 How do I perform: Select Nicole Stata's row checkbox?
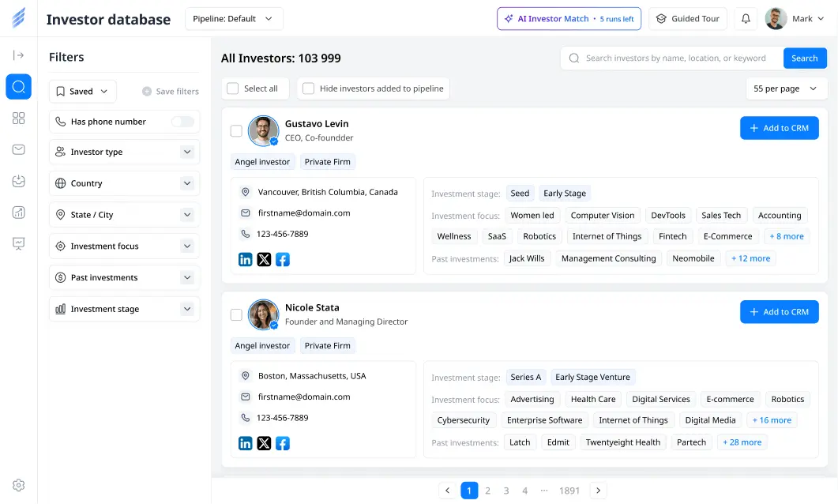coord(236,314)
